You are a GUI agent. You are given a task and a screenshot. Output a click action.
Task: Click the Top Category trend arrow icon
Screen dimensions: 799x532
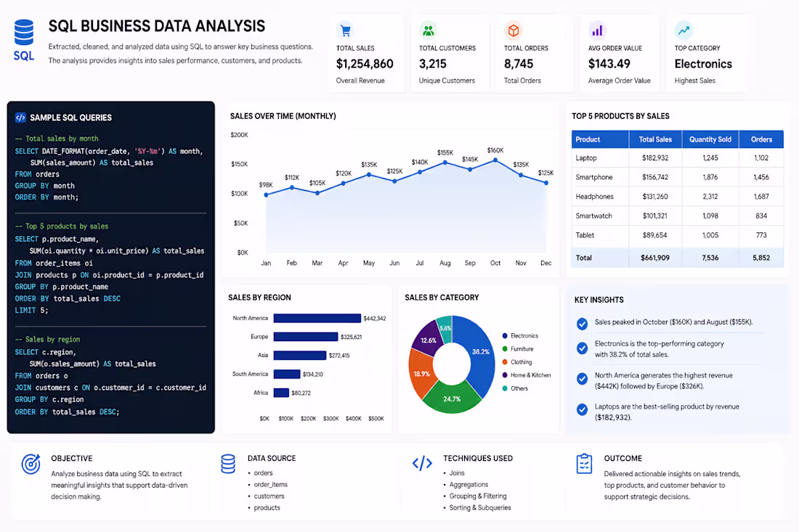coord(684,30)
